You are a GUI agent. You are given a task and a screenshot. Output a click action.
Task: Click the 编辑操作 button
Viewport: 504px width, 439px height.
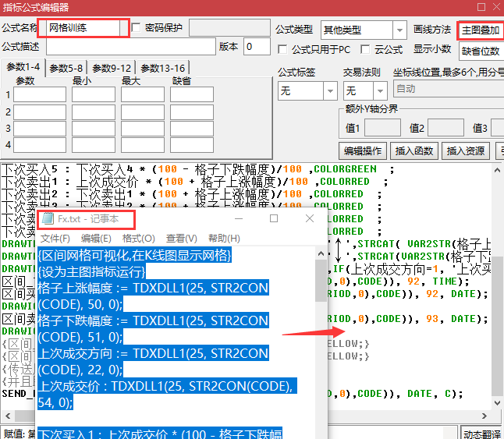pos(364,150)
